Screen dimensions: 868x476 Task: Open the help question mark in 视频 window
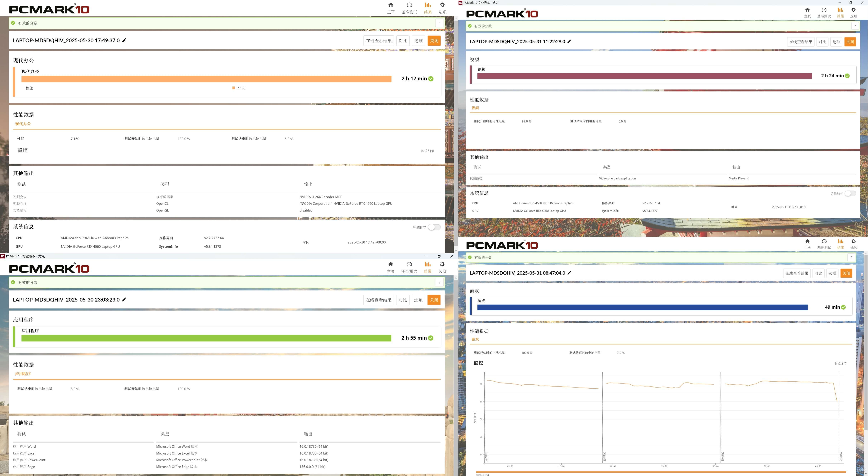click(855, 26)
